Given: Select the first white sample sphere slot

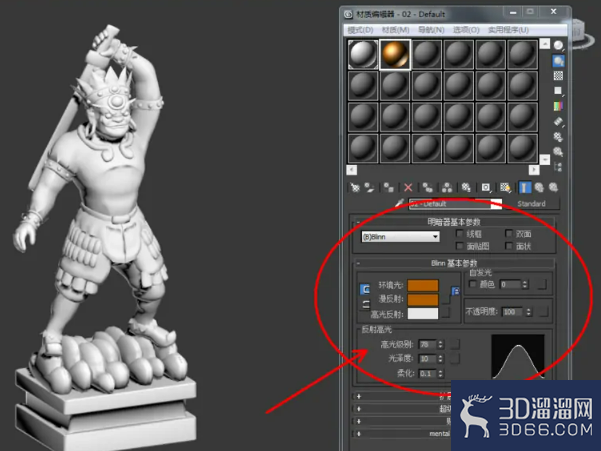Looking at the screenshot, I should click(x=363, y=54).
